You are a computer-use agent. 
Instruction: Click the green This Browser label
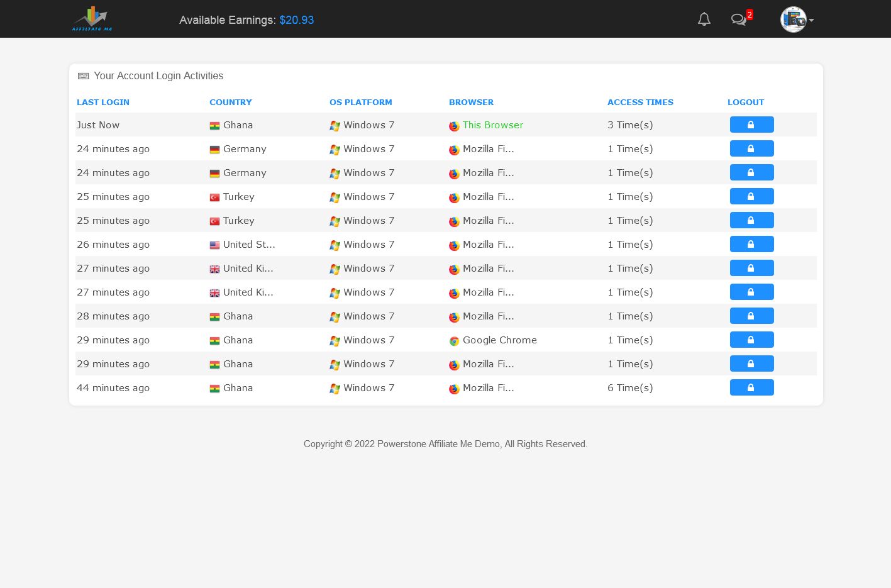(492, 125)
